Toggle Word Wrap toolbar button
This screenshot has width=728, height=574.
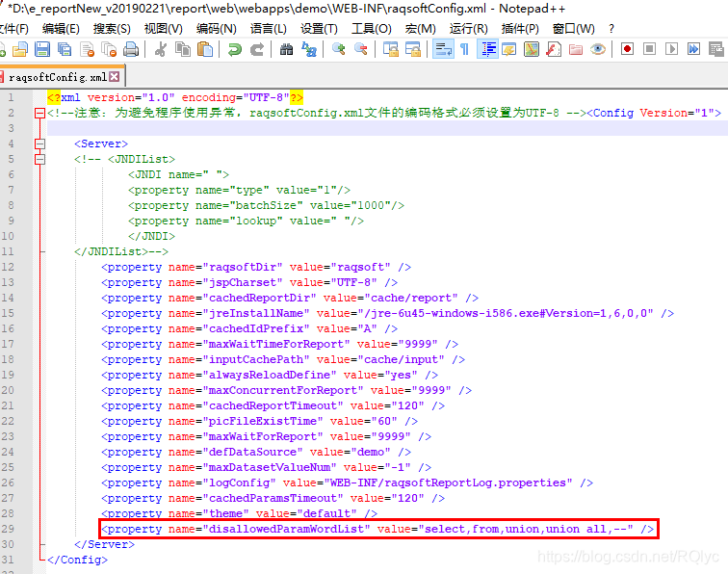[443, 49]
